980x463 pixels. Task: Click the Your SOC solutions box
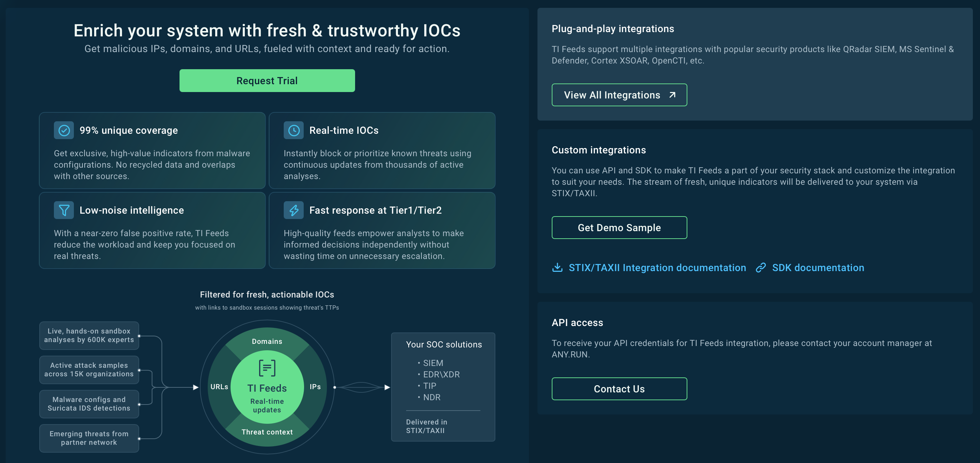pyautogui.click(x=443, y=387)
